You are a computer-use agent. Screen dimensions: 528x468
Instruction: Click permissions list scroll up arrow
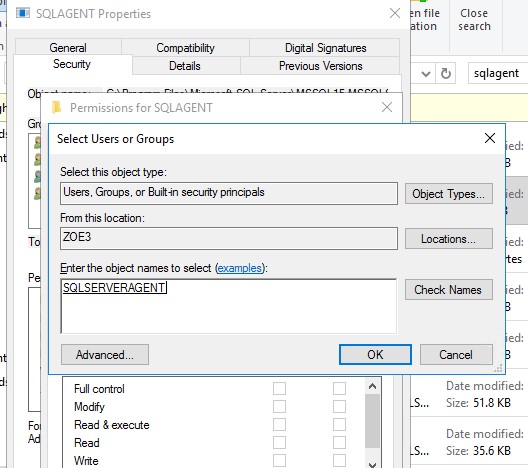(x=372, y=386)
